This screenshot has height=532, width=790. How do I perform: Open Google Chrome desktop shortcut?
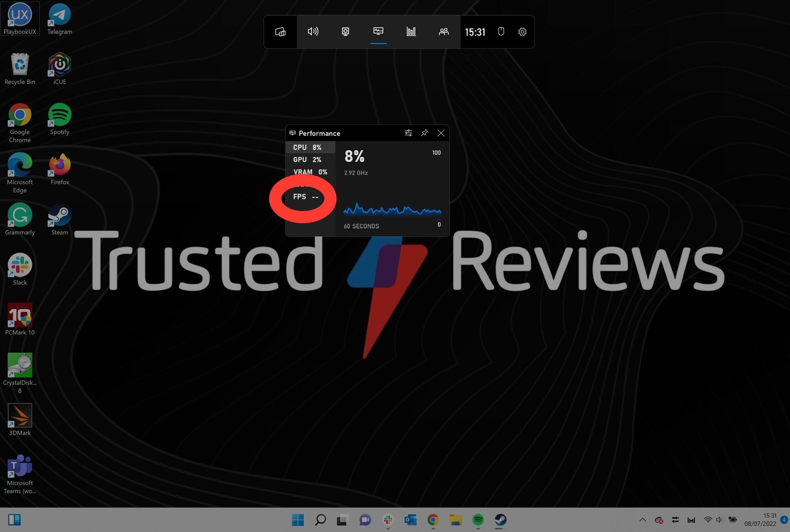click(x=20, y=123)
